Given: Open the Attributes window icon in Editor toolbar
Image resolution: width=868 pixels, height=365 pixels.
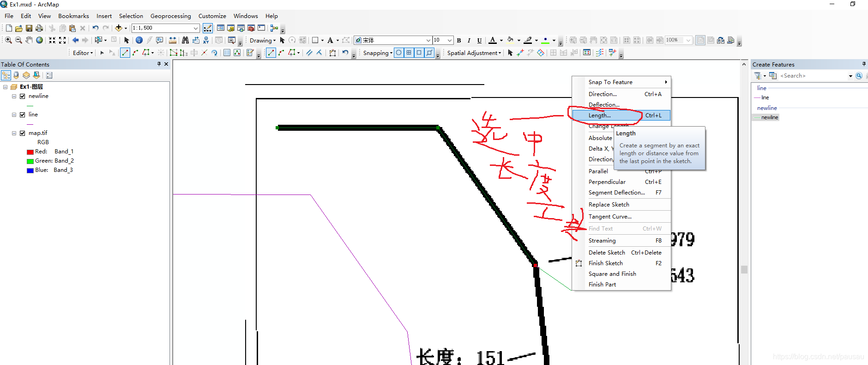Looking at the screenshot, I should click(x=227, y=53).
